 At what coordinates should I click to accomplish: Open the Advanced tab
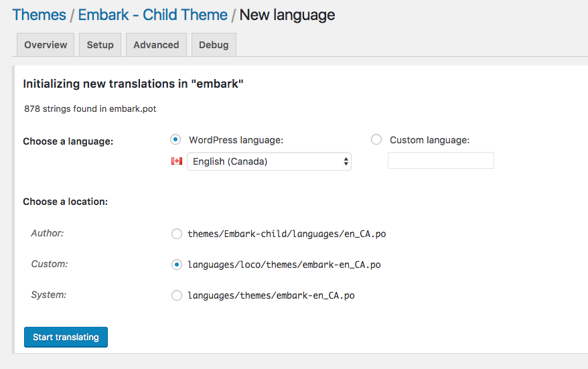[156, 45]
